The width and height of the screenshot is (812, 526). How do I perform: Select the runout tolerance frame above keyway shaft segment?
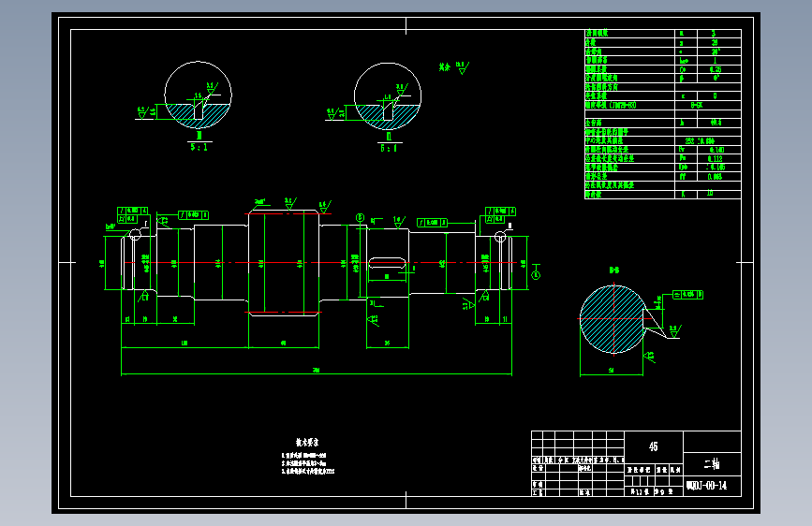point(432,223)
